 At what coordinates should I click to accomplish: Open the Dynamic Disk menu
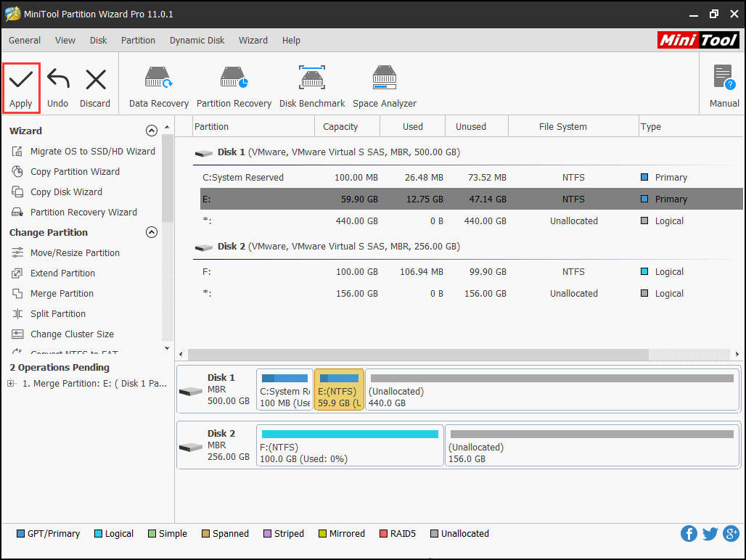197,41
